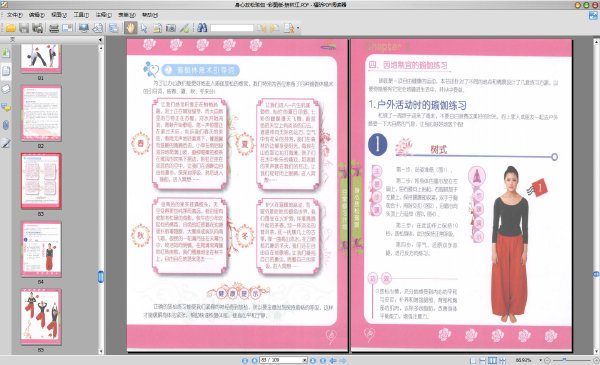
Task: Select page 02 thumbnail
Action: tap(41, 113)
